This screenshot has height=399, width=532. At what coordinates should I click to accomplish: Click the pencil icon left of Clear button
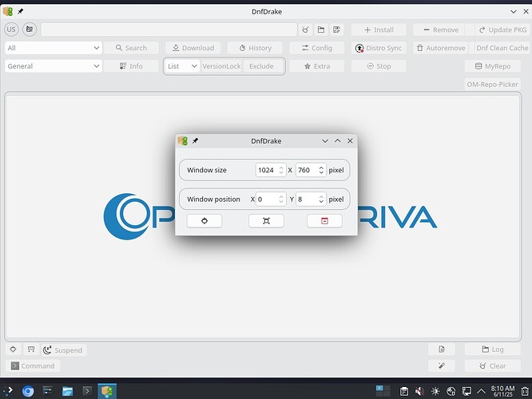pos(442,365)
